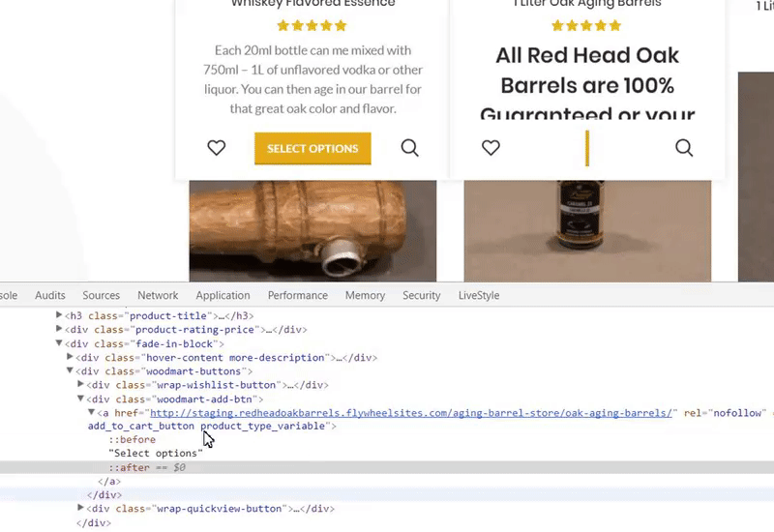Click the 1 Liter Oak Aging Barrels title
This screenshot has height=532, width=774.
[587, 4]
